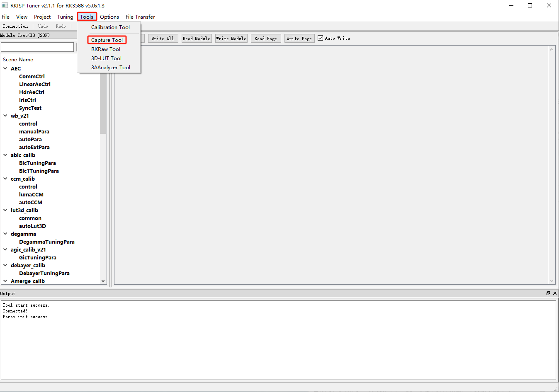Open the File menu
Image resolution: width=559 pixels, height=392 pixels.
point(6,17)
